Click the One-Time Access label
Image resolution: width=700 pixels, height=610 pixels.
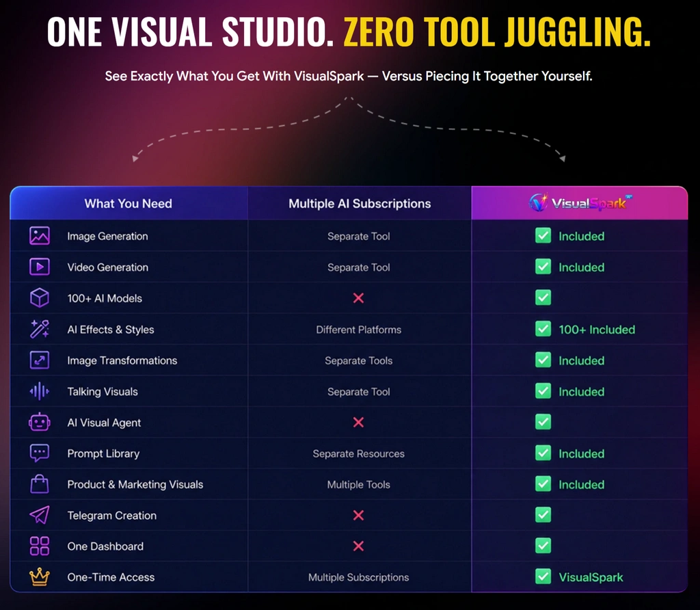pyautogui.click(x=111, y=577)
